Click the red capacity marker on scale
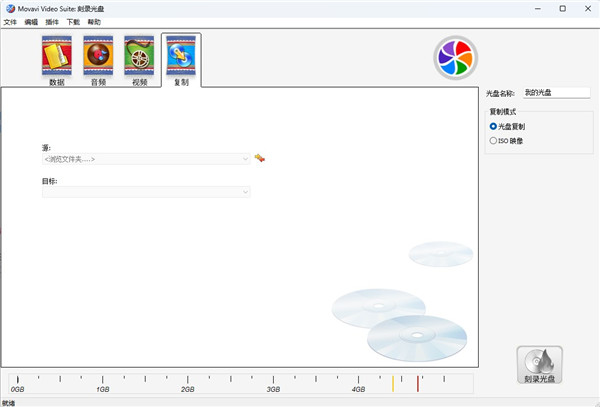Image resolution: width=600 pixels, height=407 pixels. pos(417,384)
